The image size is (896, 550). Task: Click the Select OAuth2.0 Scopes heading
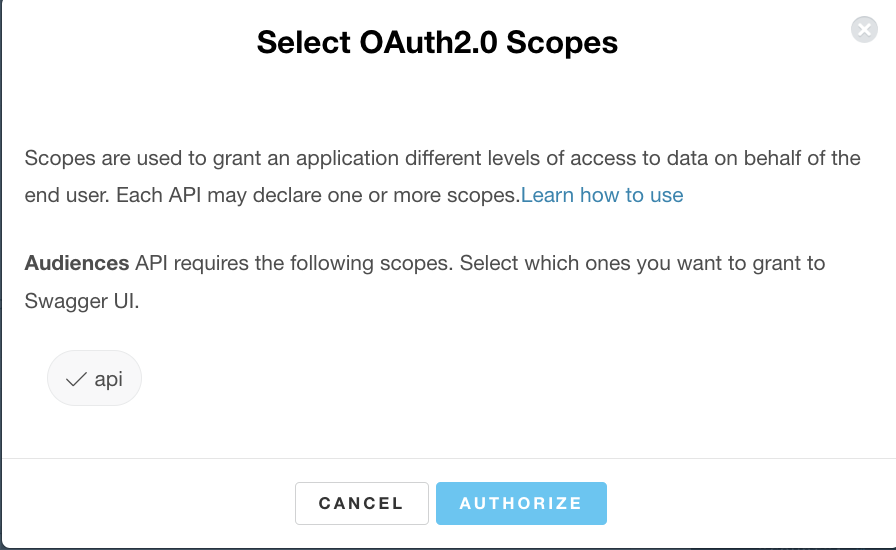pyautogui.click(x=437, y=42)
